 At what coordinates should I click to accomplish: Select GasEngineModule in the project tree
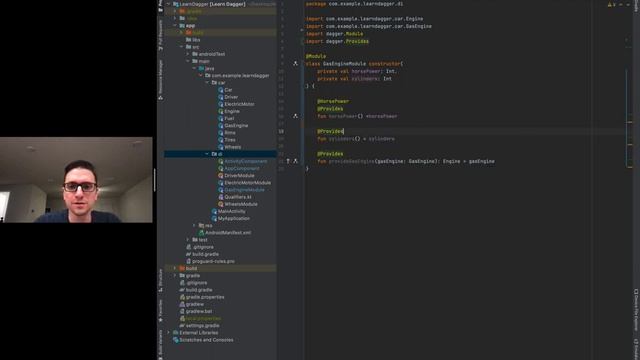[241, 190]
